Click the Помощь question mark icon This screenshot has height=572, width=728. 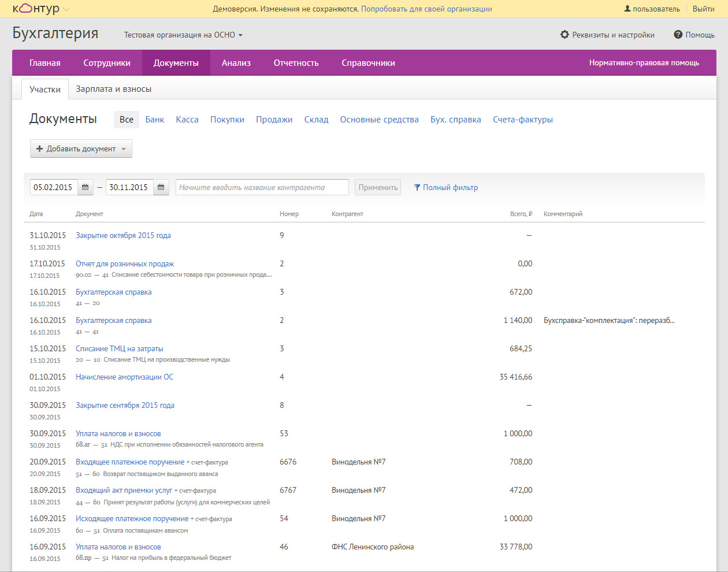pos(678,35)
